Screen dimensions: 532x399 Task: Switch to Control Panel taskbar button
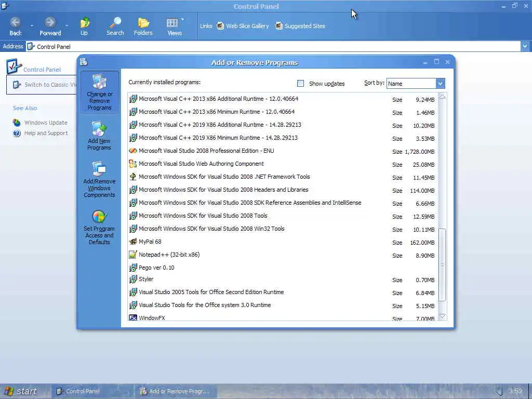(x=91, y=391)
